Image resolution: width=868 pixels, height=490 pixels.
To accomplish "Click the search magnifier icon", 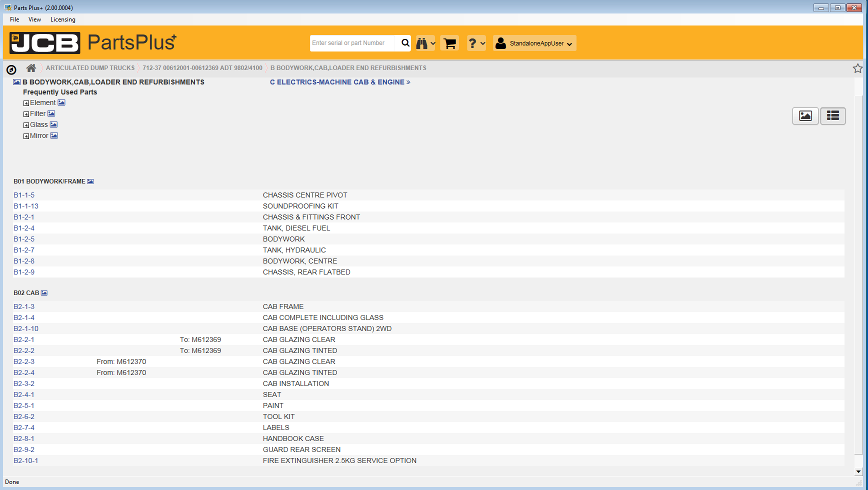I will coord(405,43).
